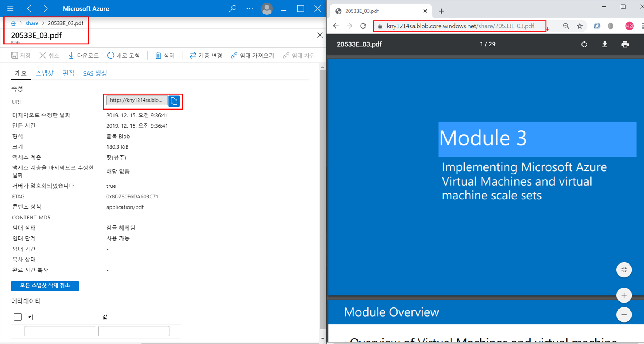Click the 홈 breadcrumb link
Screen dimensions: 644x344
(13, 23)
